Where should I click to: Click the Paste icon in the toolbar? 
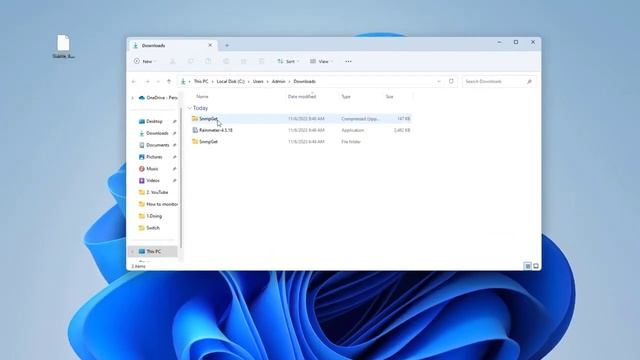coord(208,61)
